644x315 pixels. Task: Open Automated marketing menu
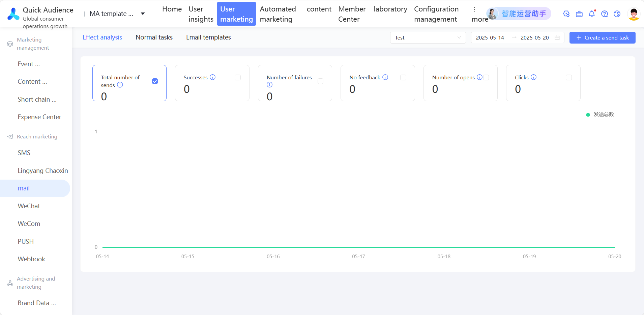pyautogui.click(x=278, y=14)
